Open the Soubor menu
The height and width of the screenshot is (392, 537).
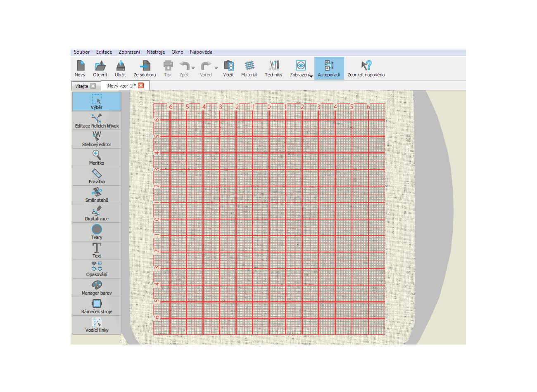click(82, 52)
